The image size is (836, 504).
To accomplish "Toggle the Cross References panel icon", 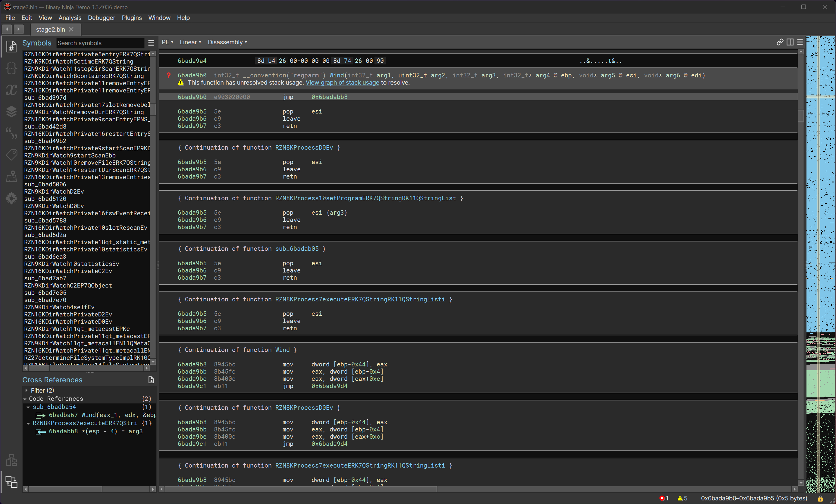I will click(11, 481).
